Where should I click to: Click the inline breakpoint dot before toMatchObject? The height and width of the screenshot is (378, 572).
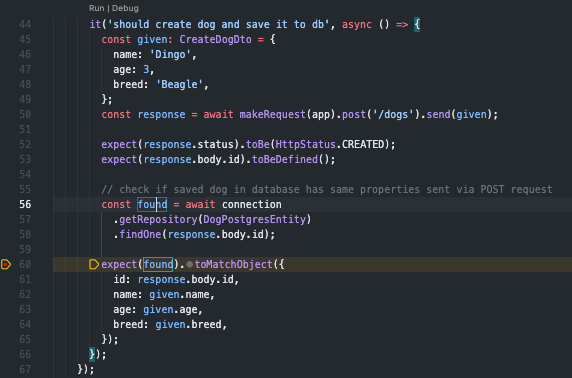pyautogui.click(x=189, y=264)
